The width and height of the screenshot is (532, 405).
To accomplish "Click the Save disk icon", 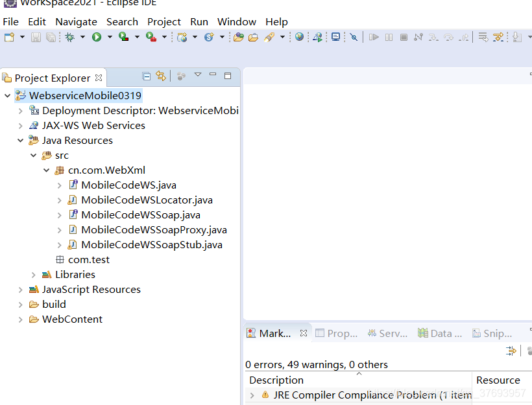I will click(x=36, y=37).
